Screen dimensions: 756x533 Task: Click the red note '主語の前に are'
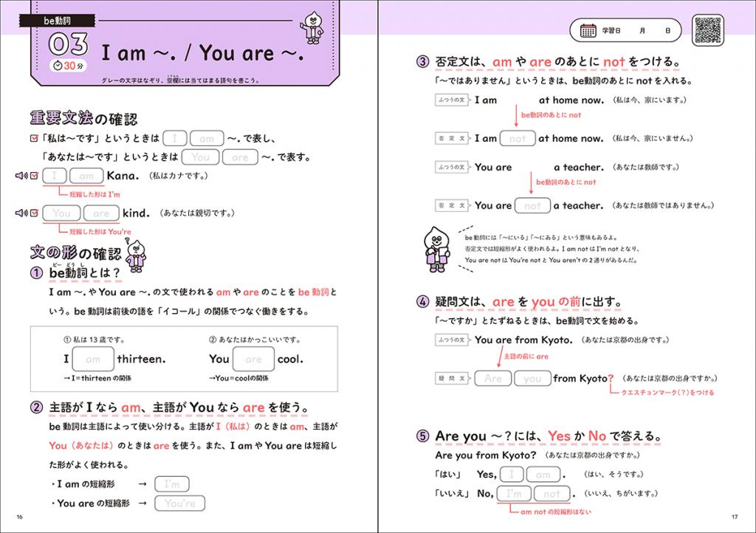tap(526, 357)
